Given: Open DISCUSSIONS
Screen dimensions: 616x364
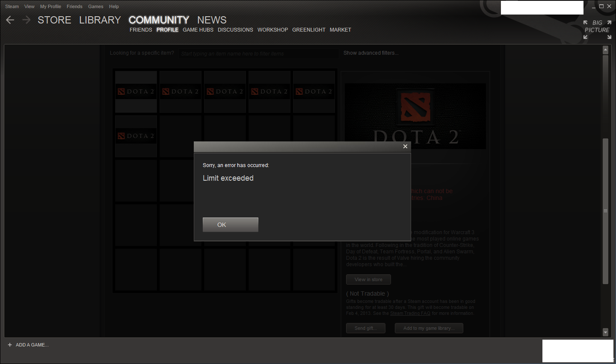Looking at the screenshot, I should [x=235, y=30].
